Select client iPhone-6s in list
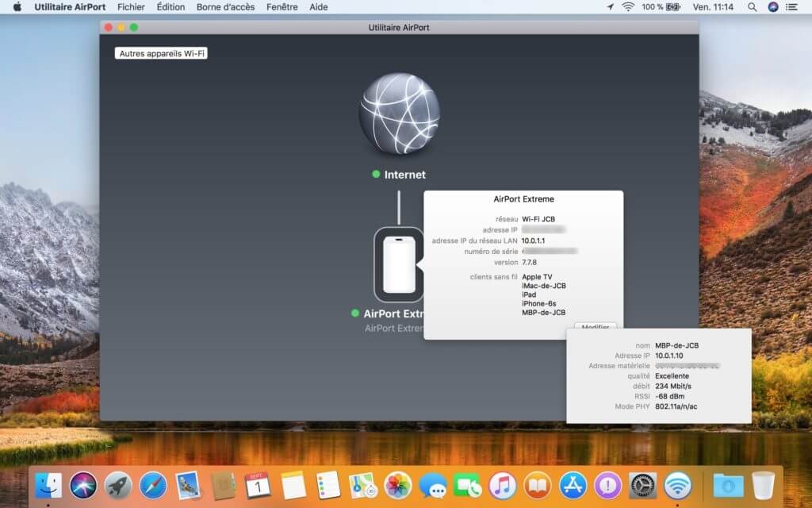 (x=539, y=303)
